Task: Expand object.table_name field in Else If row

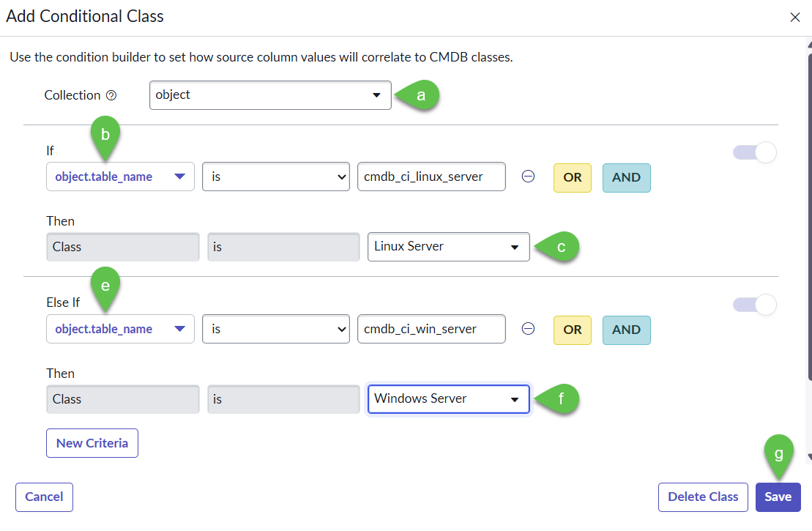Action: click(x=120, y=330)
